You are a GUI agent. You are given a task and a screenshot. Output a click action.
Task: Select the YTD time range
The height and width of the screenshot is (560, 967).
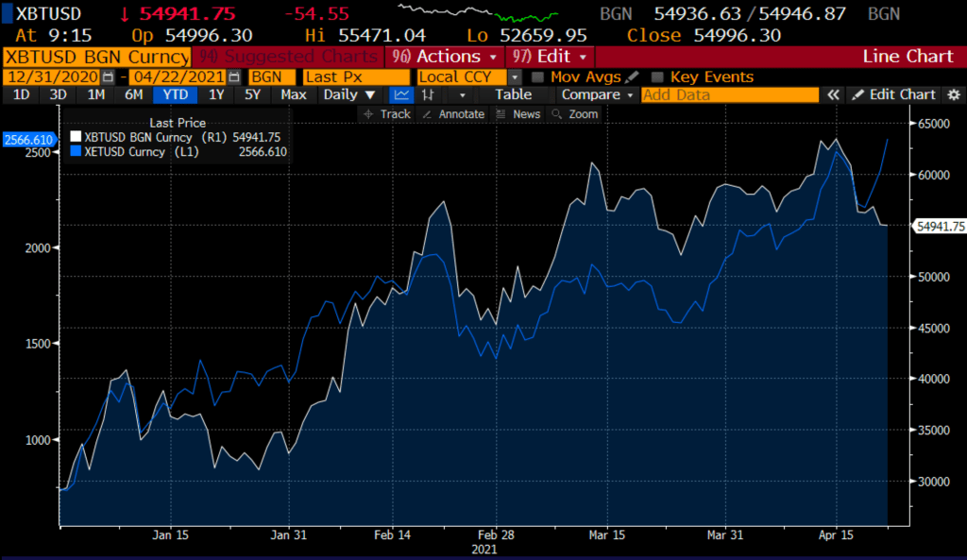(175, 94)
